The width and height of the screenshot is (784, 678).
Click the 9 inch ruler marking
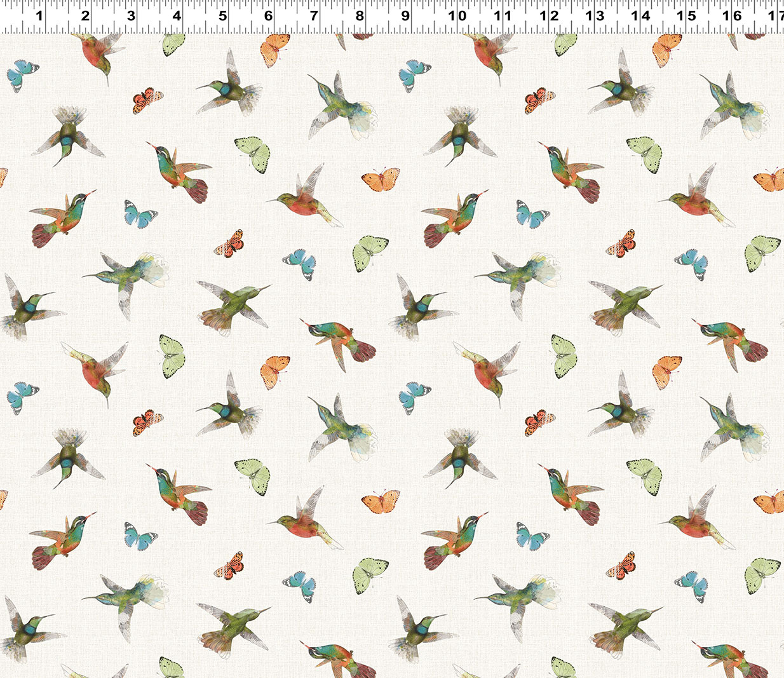pos(405,15)
